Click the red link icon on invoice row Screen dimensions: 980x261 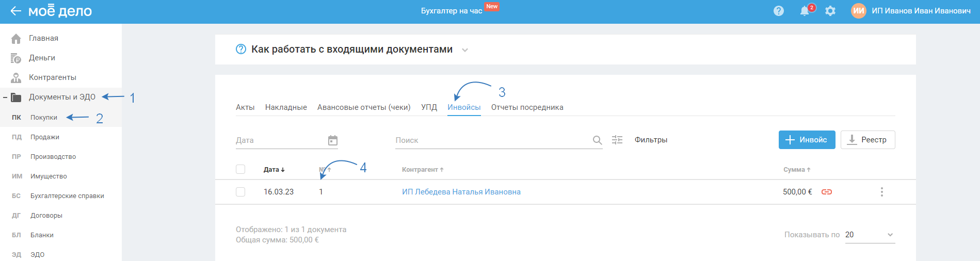[827, 192]
